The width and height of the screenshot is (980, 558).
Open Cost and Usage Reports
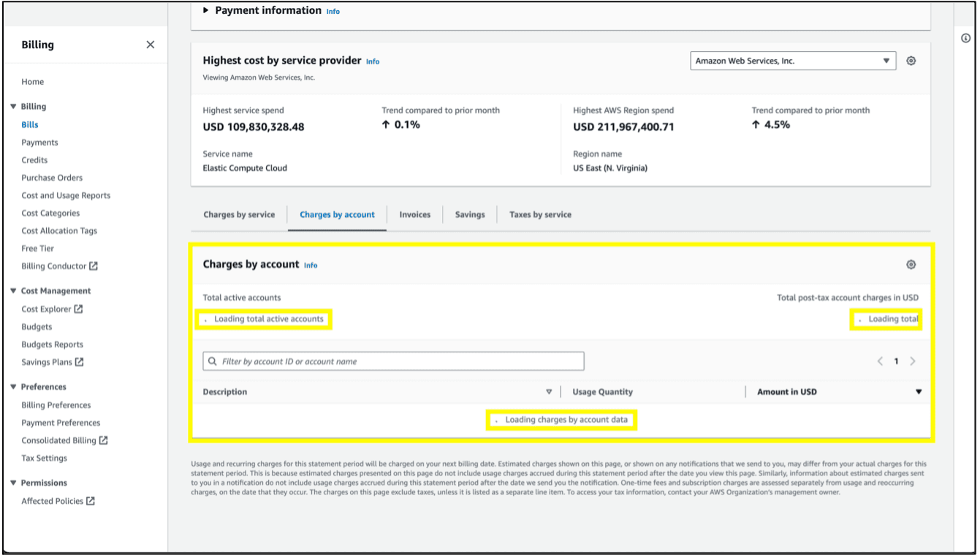pos(66,195)
